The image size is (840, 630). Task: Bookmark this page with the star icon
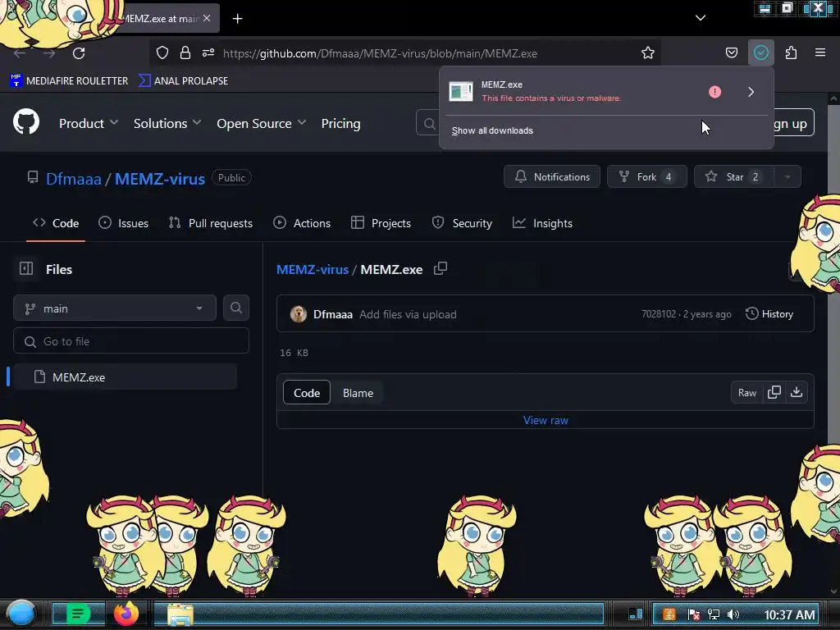(648, 52)
